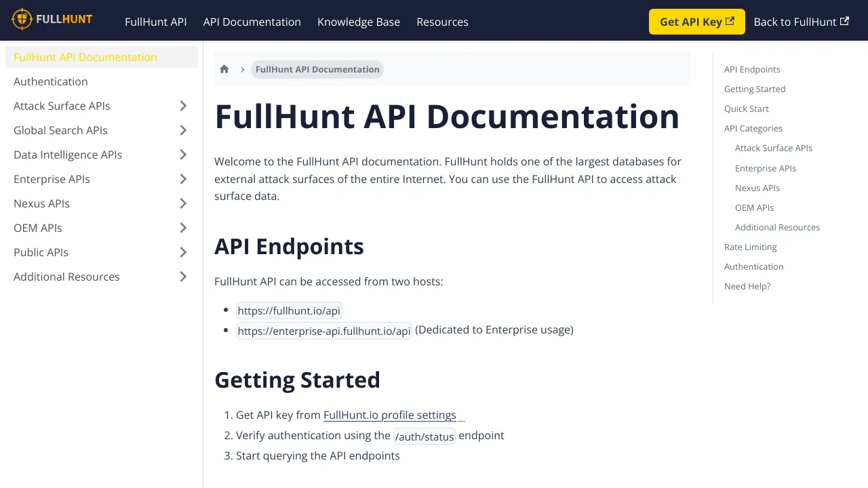Click the enterprise-api.fullhunt.io/api code text

click(x=324, y=331)
